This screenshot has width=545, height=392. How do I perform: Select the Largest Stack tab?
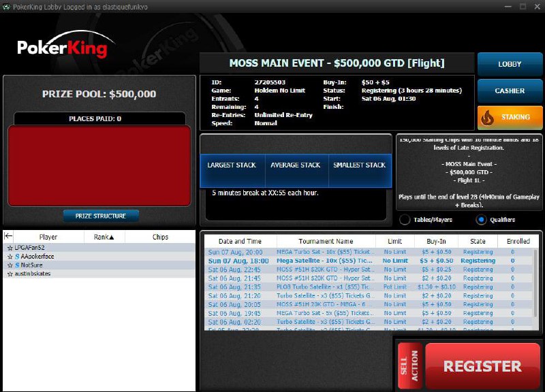[232, 170]
